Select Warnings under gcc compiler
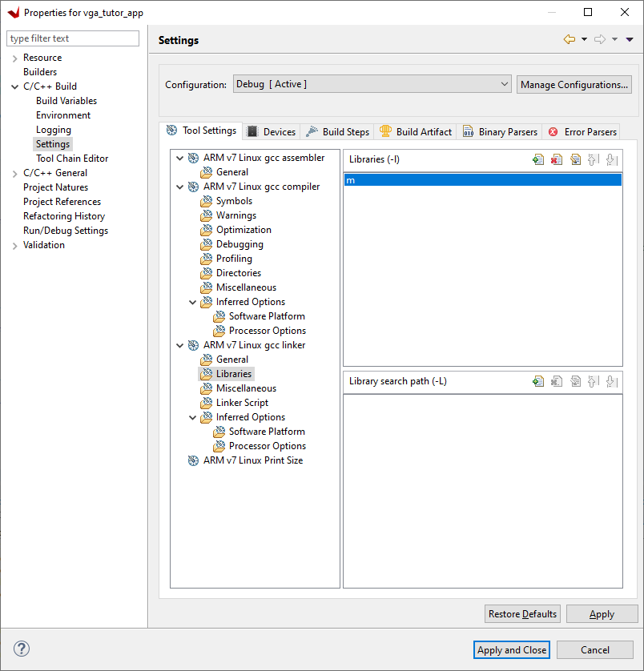This screenshot has width=644, height=671. [236, 215]
